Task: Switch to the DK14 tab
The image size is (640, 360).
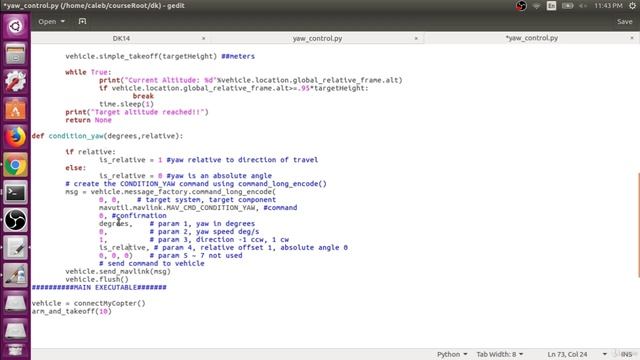Action: pyautogui.click(x=121, y=38)
